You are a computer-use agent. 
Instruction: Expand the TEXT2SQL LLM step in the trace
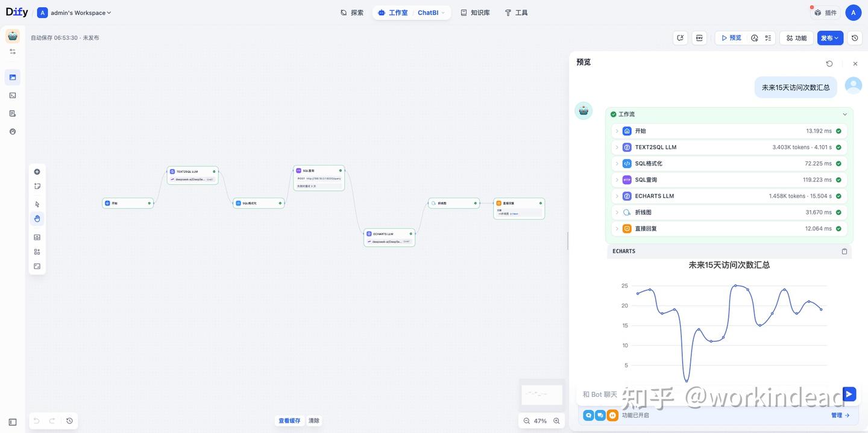pyautogui.click(x=616, y=146)
